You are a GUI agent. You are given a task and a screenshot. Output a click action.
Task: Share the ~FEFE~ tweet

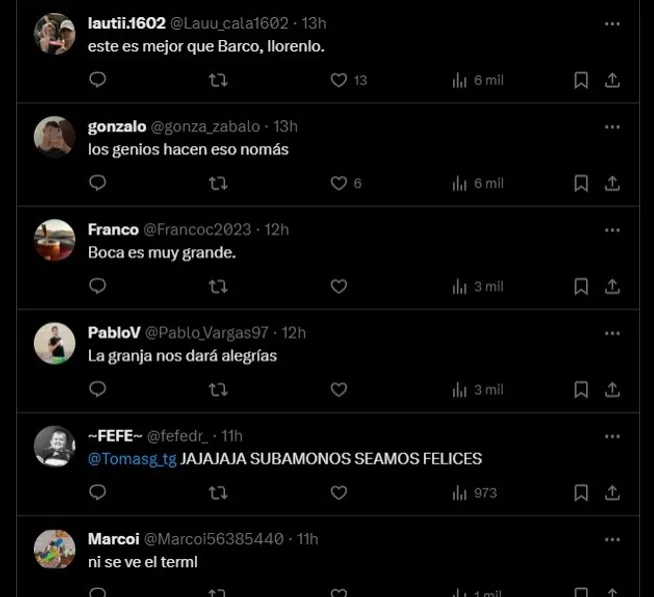tap(612, 493)
